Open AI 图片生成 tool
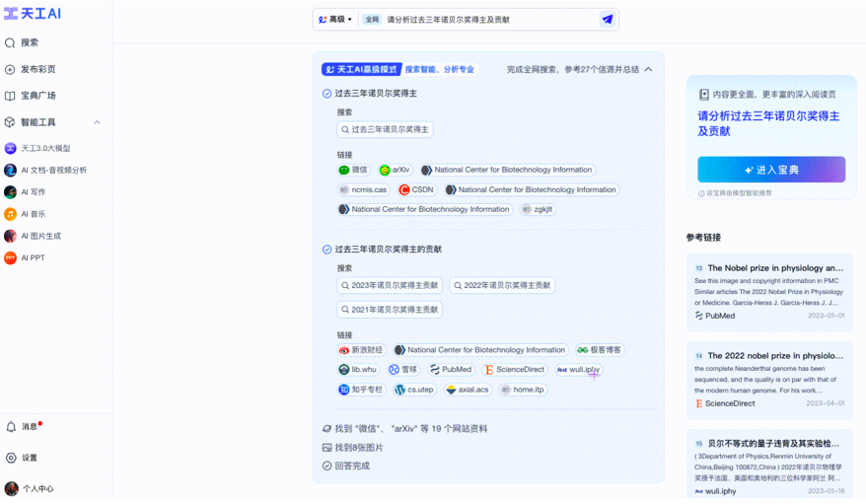The image size is (866, 504). [33, 236]
